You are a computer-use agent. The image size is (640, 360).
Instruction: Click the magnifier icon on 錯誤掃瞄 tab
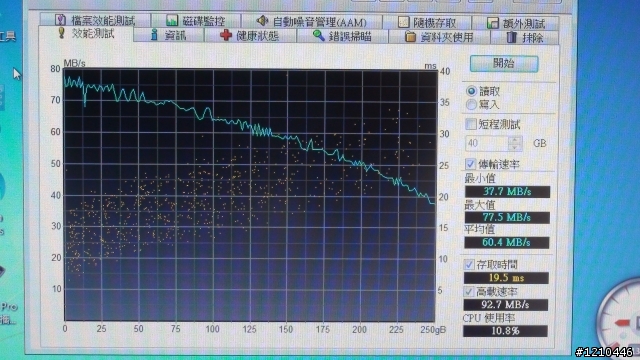(x=318, y=36)
